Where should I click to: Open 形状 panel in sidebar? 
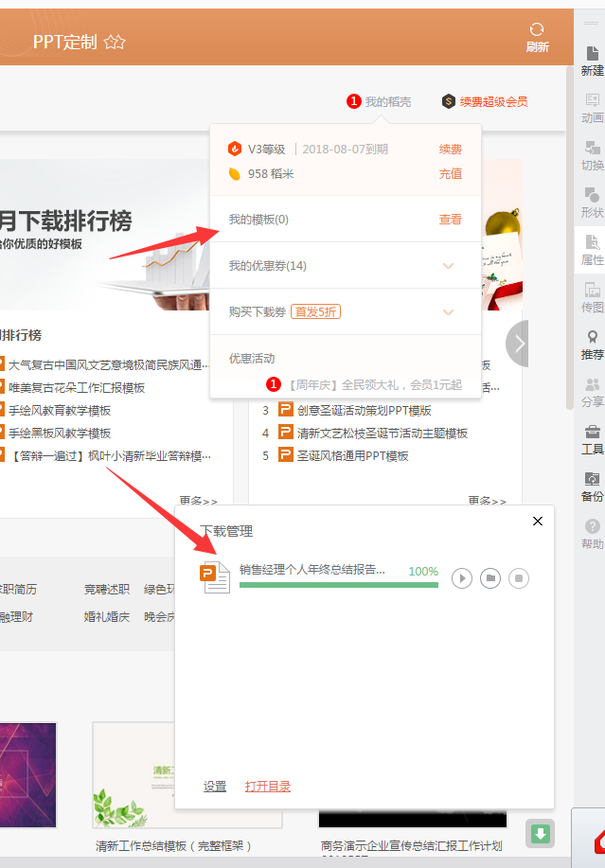click(x=592, y=203)
